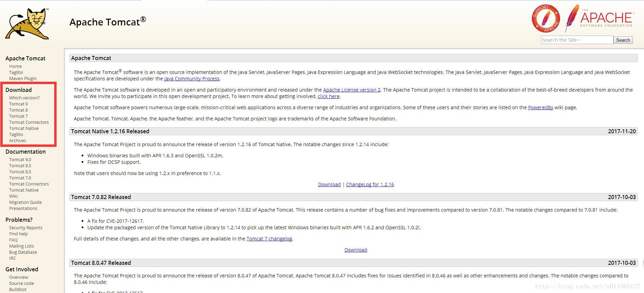
Task: Open the Wiki documentation link
Action: coord(13,196)
